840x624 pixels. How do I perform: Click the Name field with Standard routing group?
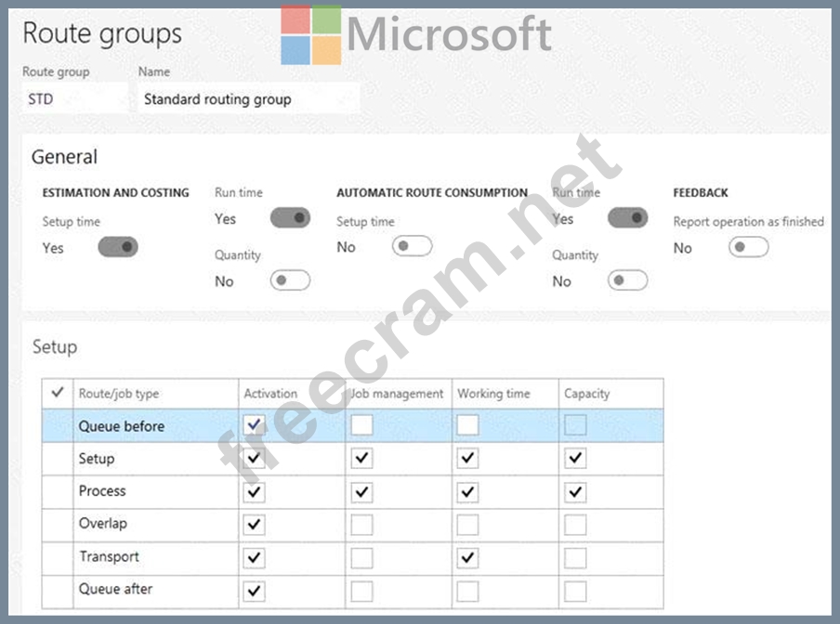pos(249,99)
